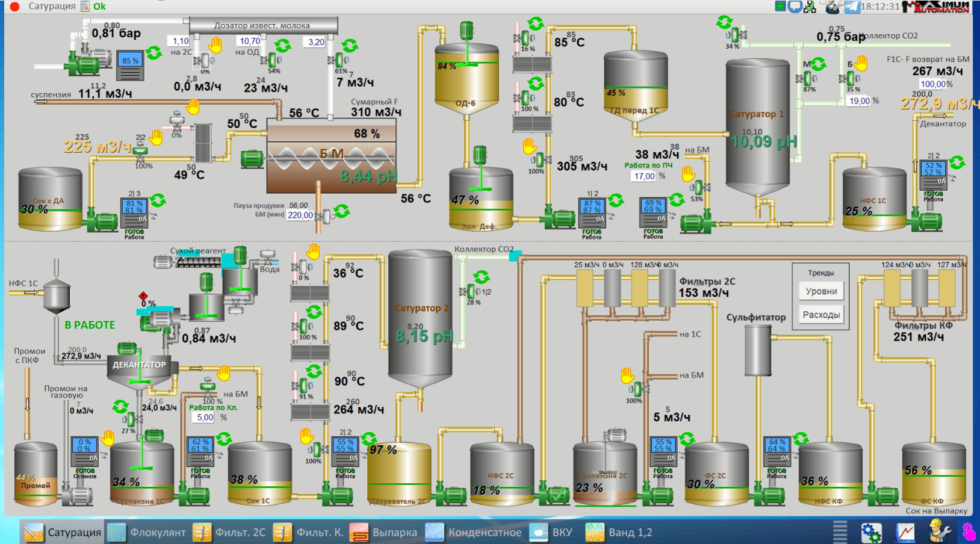Open the 52 % controller near НФС 1С
The height and width of the screenshot is (544, 980).
pyautogui.click(x=933, y=175)
